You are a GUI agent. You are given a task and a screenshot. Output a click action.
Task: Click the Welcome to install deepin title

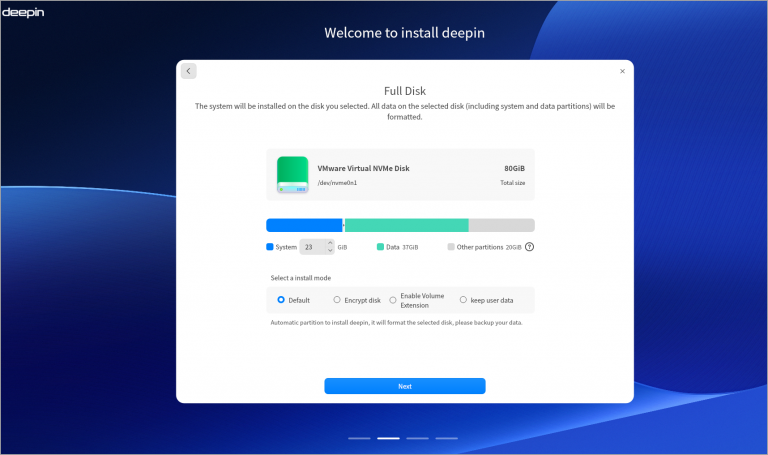[405, 33]
